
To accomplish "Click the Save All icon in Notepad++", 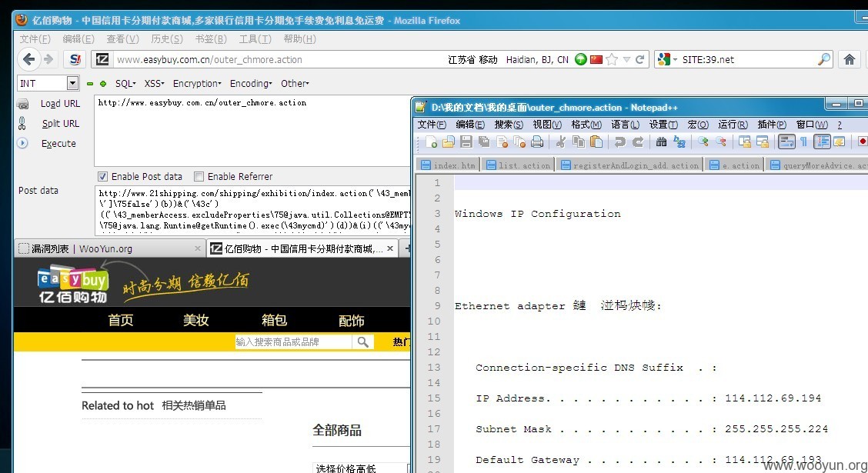I will tap(484, 142).
